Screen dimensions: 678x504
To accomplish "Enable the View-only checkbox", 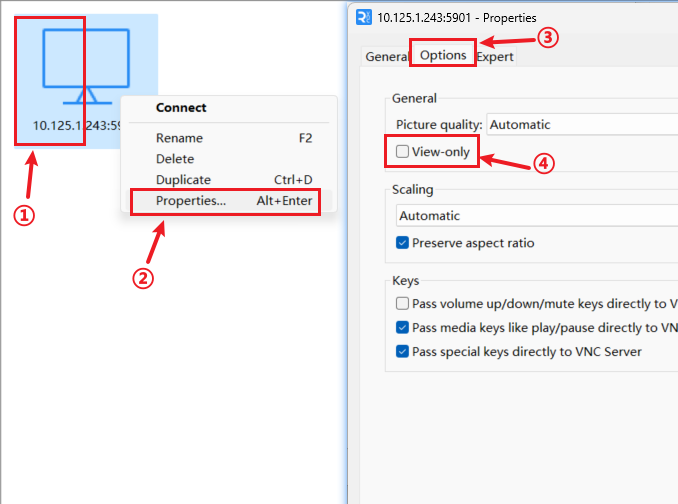I will point(402,151).
